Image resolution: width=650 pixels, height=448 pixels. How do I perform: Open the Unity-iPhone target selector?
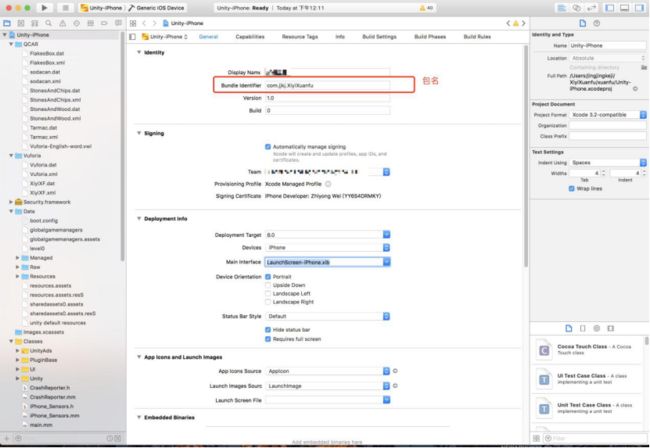[165, 36]
